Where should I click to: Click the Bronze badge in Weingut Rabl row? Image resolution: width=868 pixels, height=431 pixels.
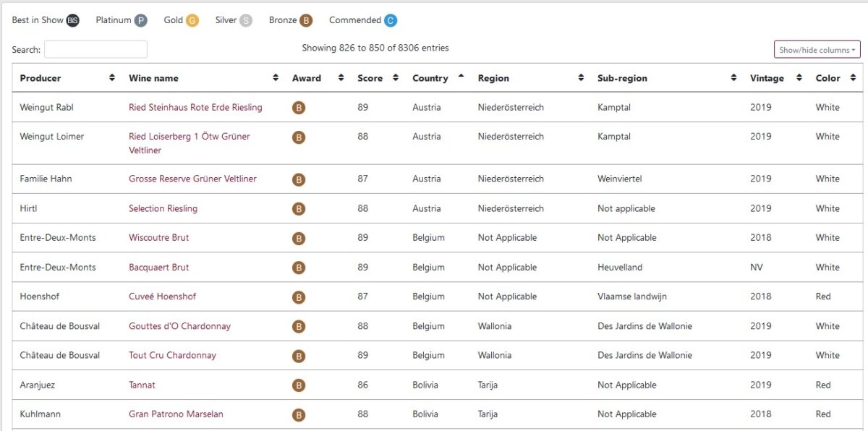pos(299,108)
